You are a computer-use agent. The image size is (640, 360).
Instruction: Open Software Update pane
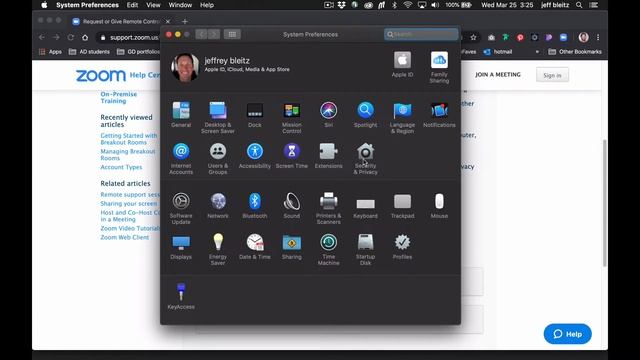[181, 208]
